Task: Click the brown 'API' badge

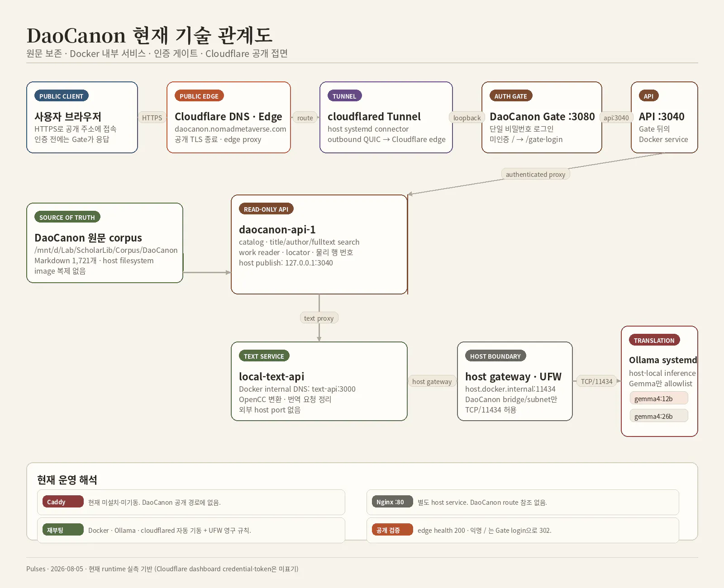Action: pos(649,96)
